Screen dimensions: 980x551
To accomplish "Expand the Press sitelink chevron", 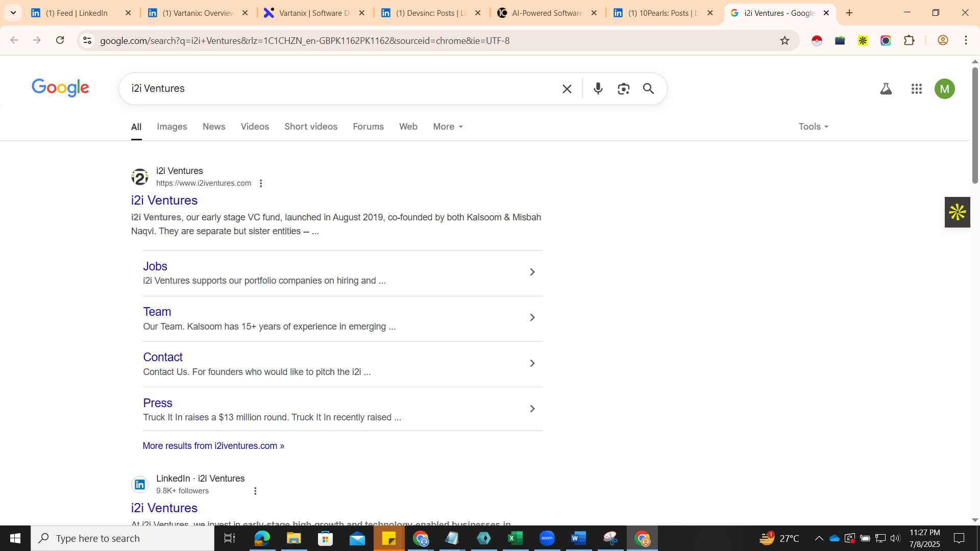I will point(532,409).
